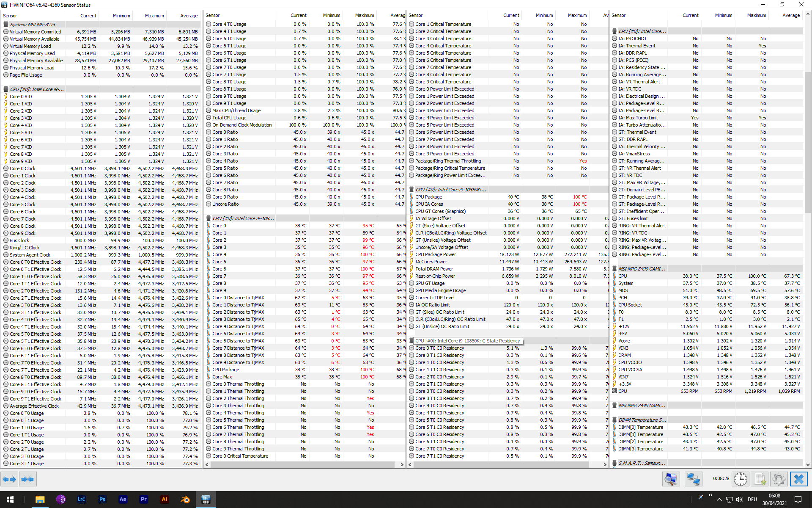Open the notification center icon
This screenshot has height=508, width=812.
coord(798,500)
